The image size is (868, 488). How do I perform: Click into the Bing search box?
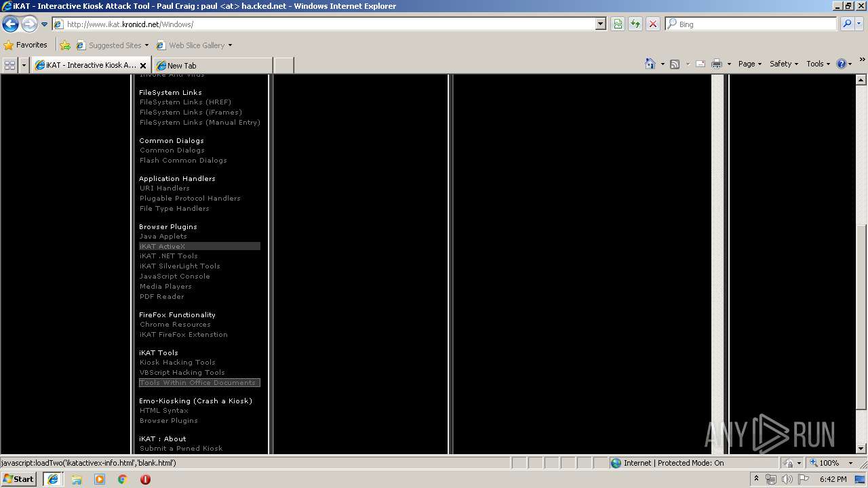coord(751,24)
